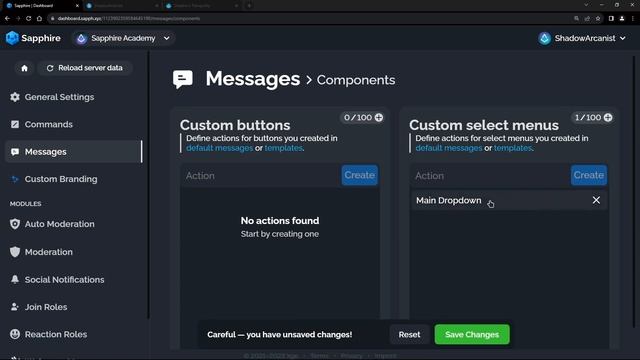This screenshot has width=640, height=360.
Task: Add custom button via plus icon
Action: (379, 118)
